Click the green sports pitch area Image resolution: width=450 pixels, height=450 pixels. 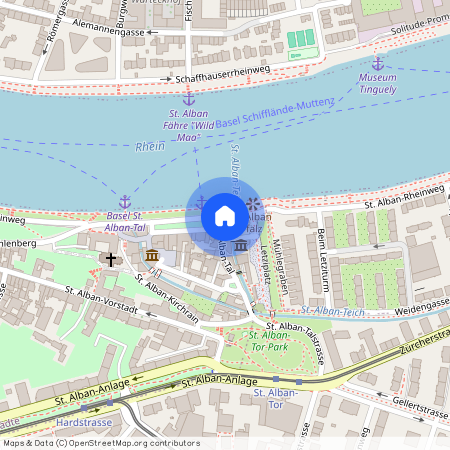pos(301,39)
